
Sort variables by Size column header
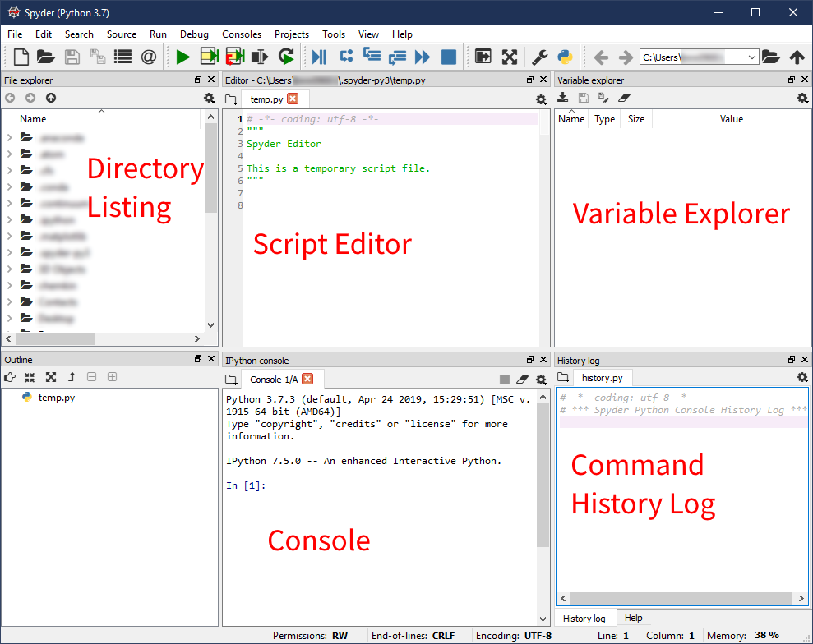[636, 118]
